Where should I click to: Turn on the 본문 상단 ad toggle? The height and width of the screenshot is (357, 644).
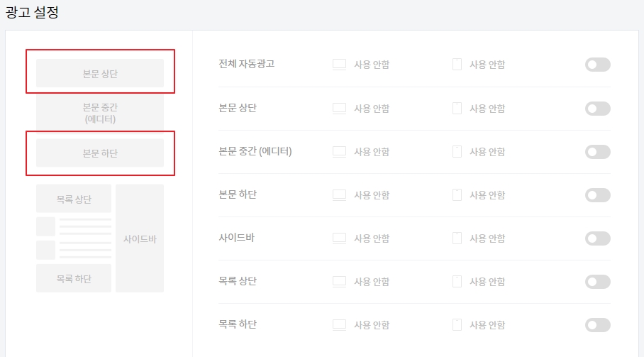[598, 109]
